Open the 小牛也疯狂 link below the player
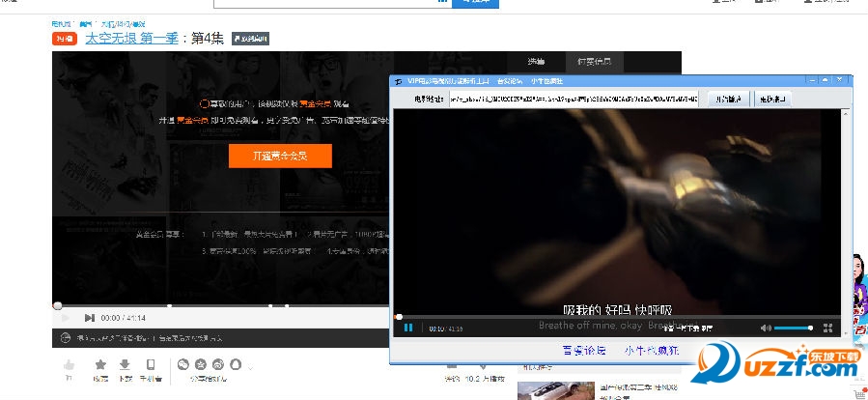The image size is (868, 400). click(x=652, y=350)
